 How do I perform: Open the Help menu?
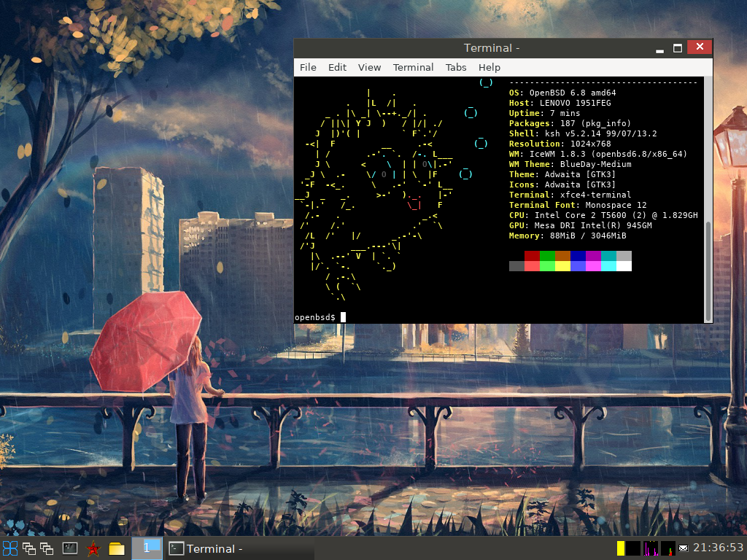pos(489,67)
